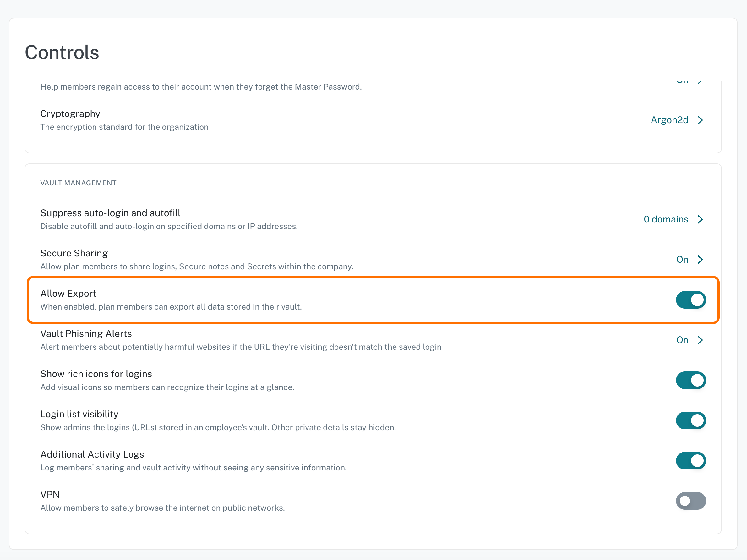747x560 pixels.
Task: Enable the VPN toggle
Action: (x=690, y=501)
